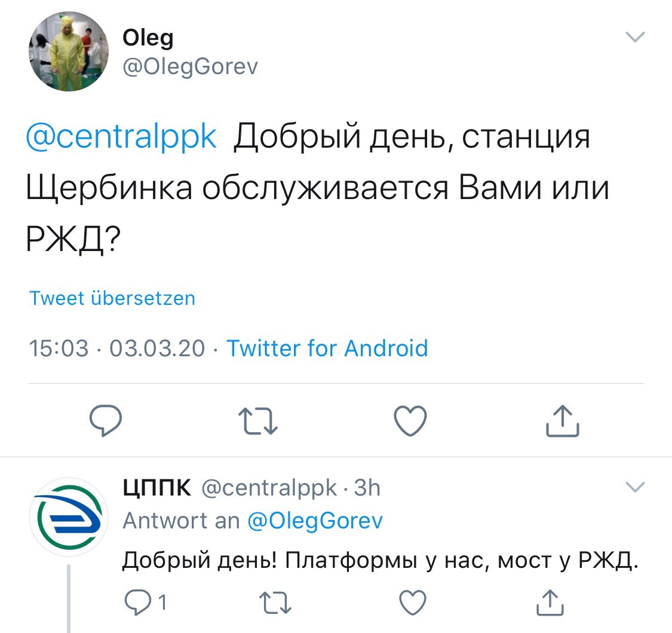
Task: Retweet the ЦППК reply
Action: [x=275, y=603]
